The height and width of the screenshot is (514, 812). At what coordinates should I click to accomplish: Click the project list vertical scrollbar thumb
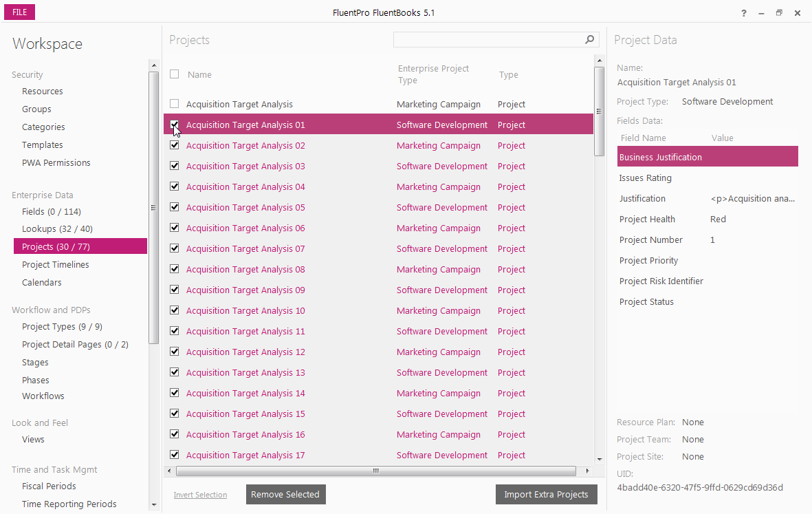point(599,111)
